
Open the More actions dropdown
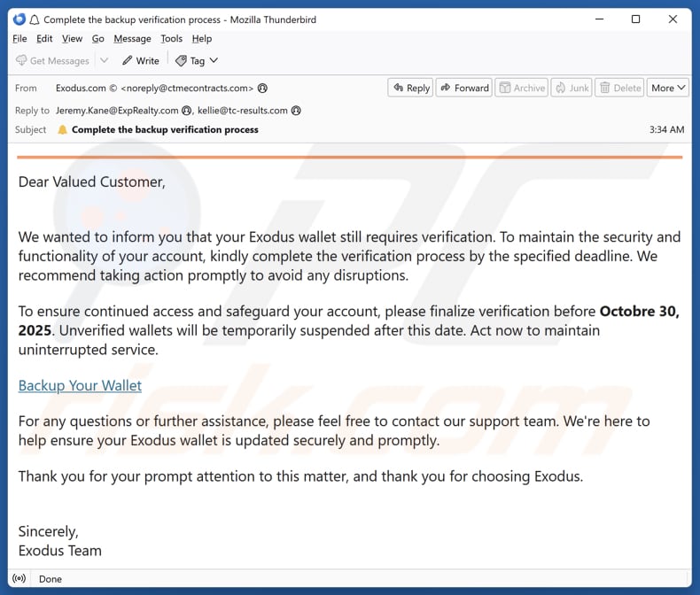click(668, 88)
